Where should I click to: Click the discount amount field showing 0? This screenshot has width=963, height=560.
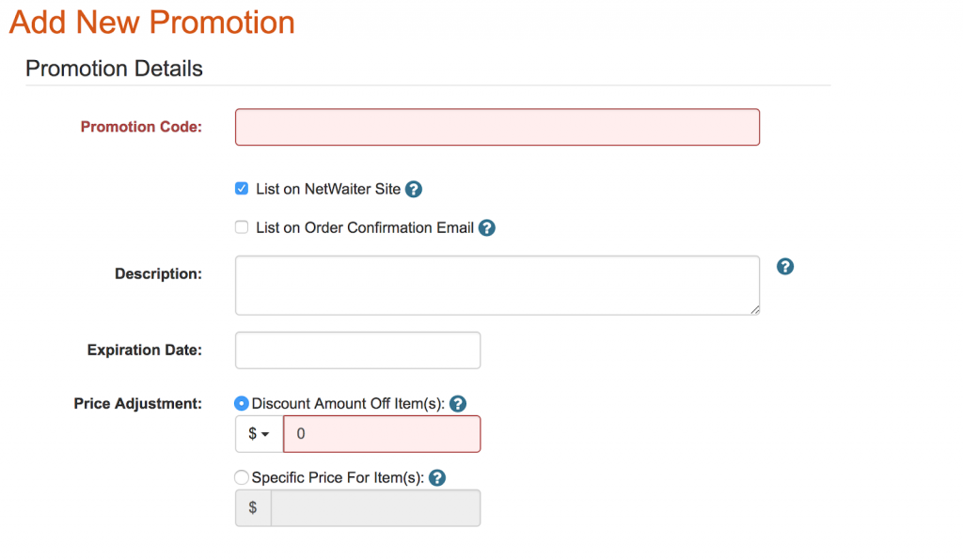click(382, 434)
